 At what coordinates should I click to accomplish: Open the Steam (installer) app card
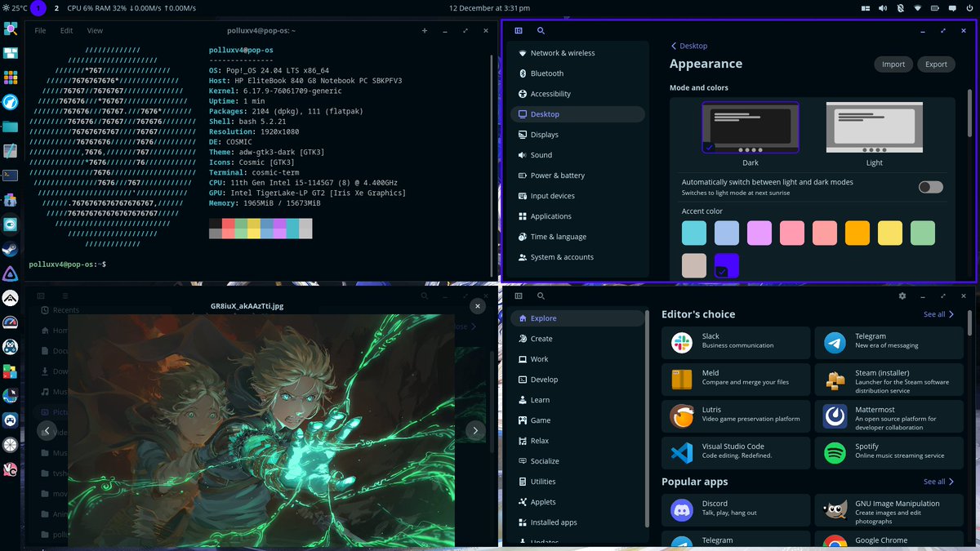pos(890,379)
